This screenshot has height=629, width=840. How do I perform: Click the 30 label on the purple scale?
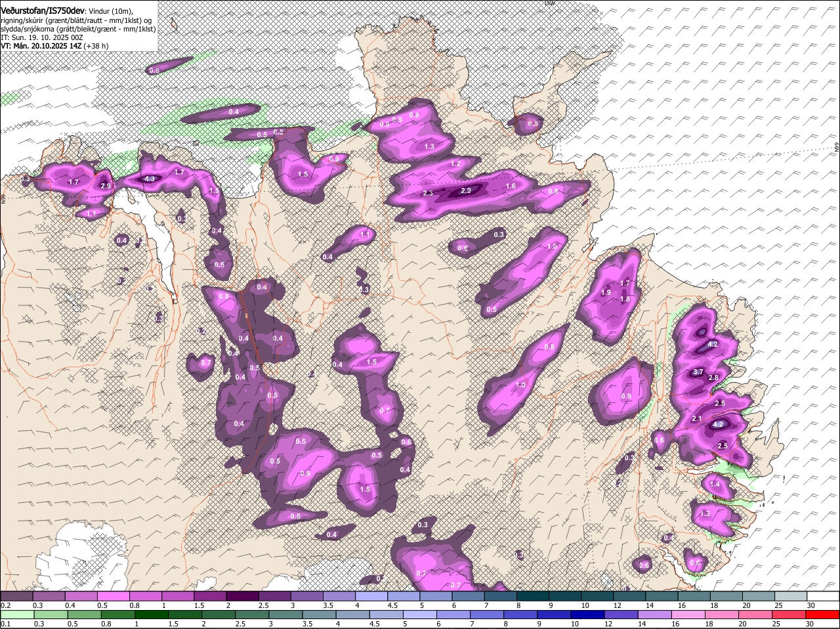click(x=810, y=605)
